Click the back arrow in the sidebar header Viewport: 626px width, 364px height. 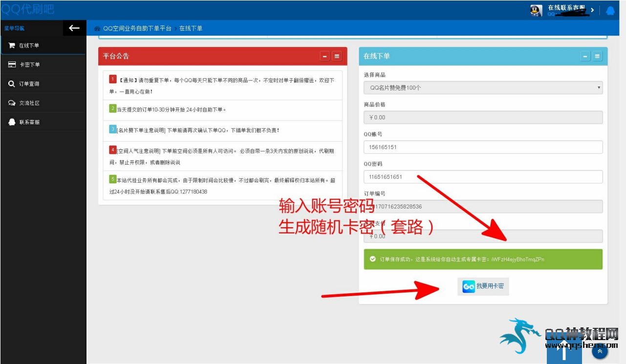[74, 28]
